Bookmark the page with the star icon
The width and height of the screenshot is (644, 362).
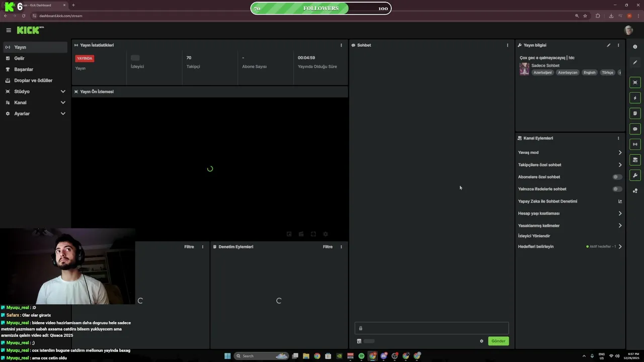[x=585, y=16]
